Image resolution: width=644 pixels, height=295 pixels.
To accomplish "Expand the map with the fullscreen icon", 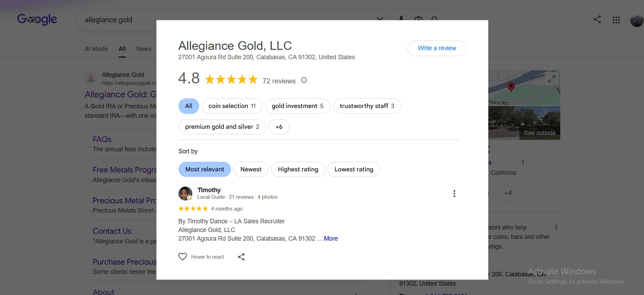I will (552, 79).
